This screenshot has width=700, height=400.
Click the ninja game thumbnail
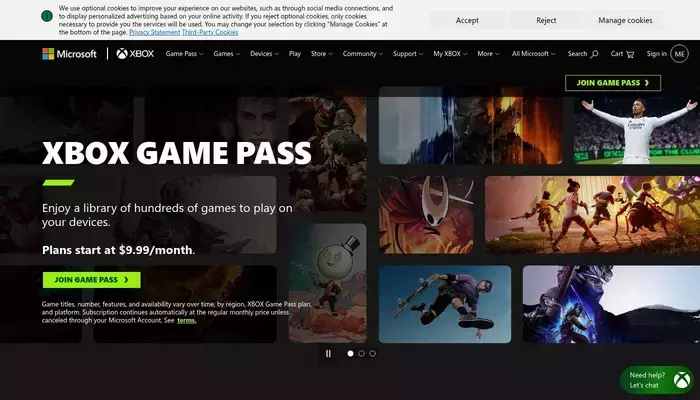pos(611,304)
